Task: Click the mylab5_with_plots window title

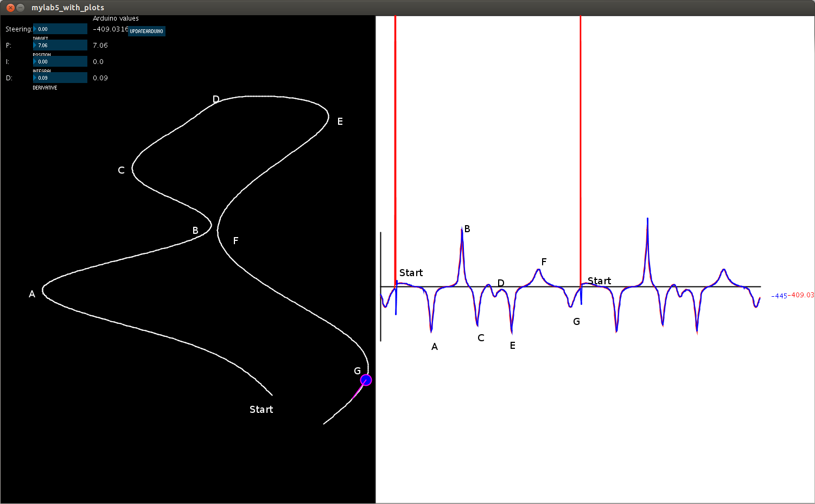Action: [x=68, y=8]
